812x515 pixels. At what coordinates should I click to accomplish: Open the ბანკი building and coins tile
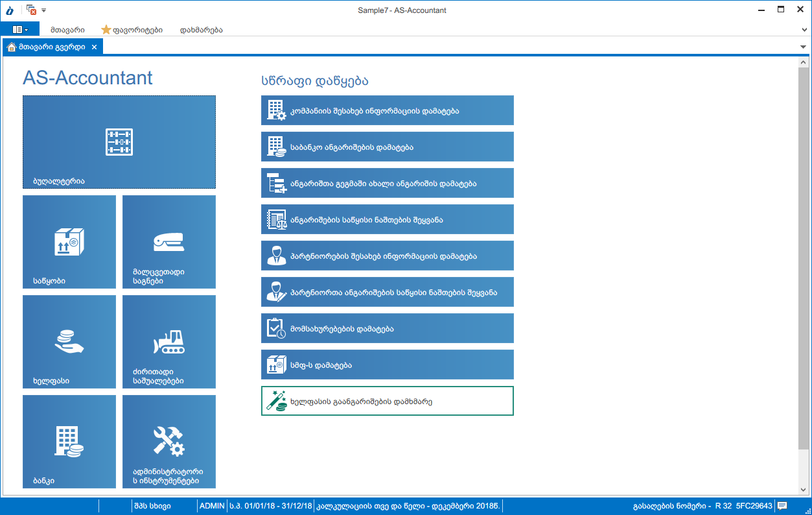69,442
